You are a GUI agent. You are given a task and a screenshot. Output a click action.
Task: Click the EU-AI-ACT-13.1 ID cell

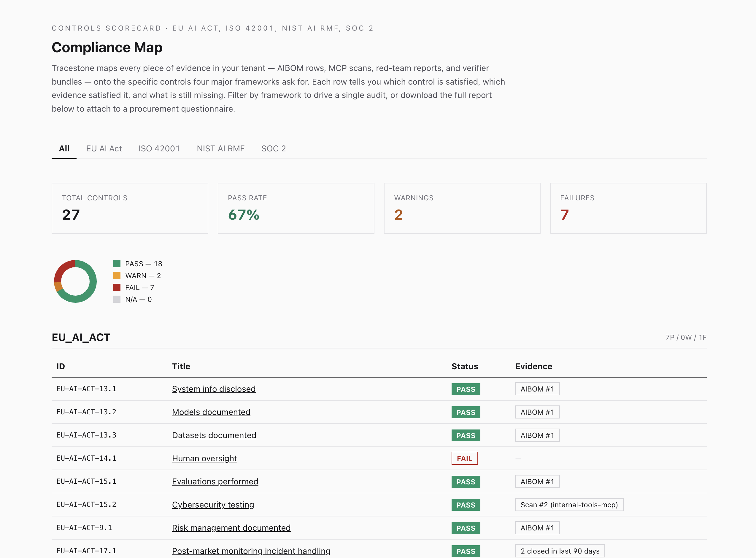coord(86,389)
